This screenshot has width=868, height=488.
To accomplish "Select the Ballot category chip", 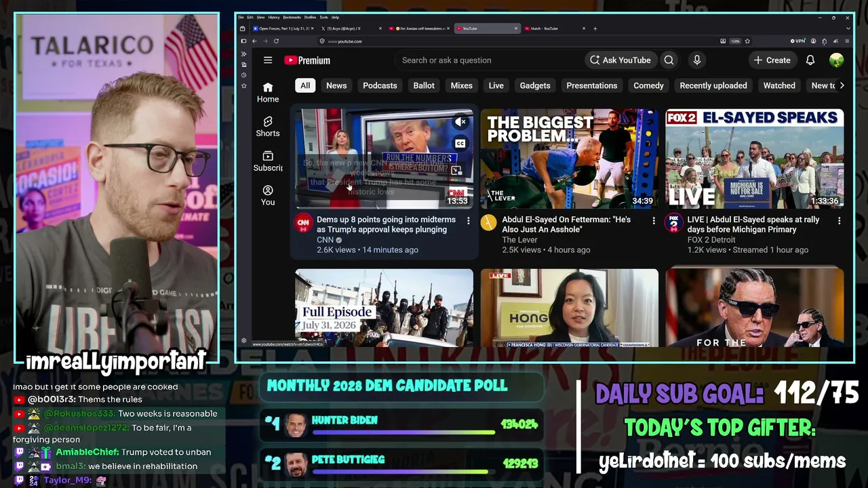I will [424, 85].
